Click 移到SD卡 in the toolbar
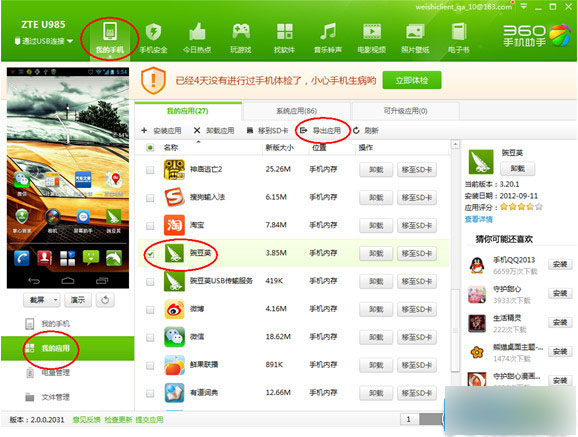This screenshot has height=437, width=578. [x=268, y=131]
